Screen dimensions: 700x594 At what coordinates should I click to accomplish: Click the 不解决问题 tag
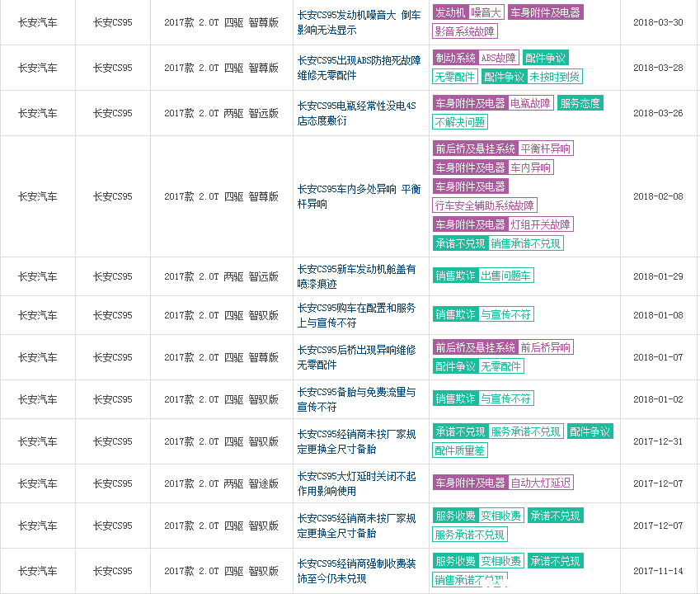[x=460, y=122]
